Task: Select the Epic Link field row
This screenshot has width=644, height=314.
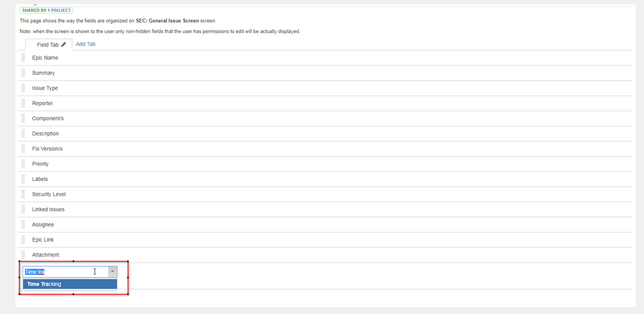Action: click(x=325, y=240)
